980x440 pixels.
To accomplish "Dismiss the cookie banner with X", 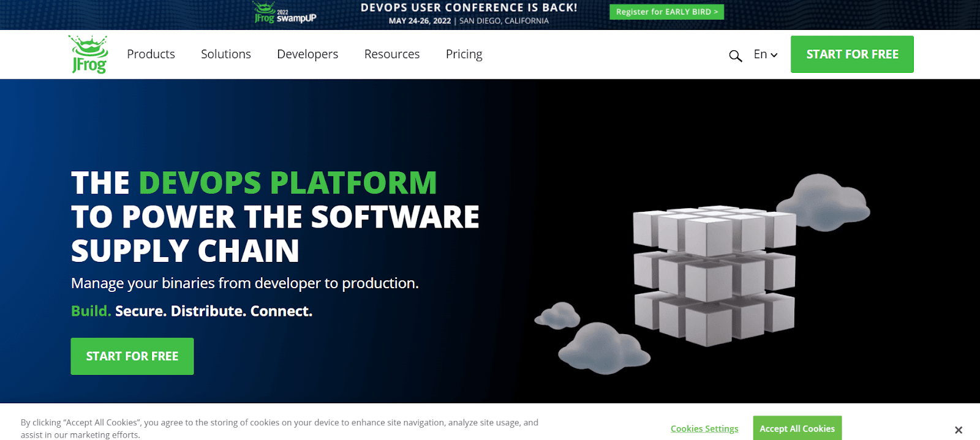I will coord(959,430).
